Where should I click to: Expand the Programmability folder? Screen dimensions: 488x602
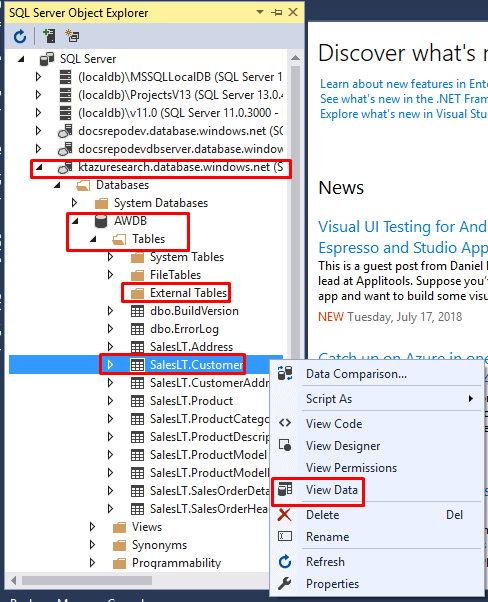point(93,563)
